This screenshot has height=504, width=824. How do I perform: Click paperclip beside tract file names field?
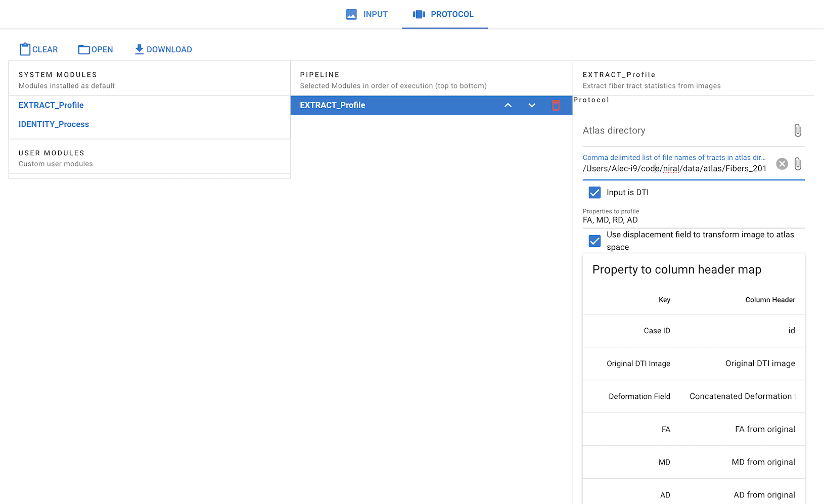[x=798, y=164]
